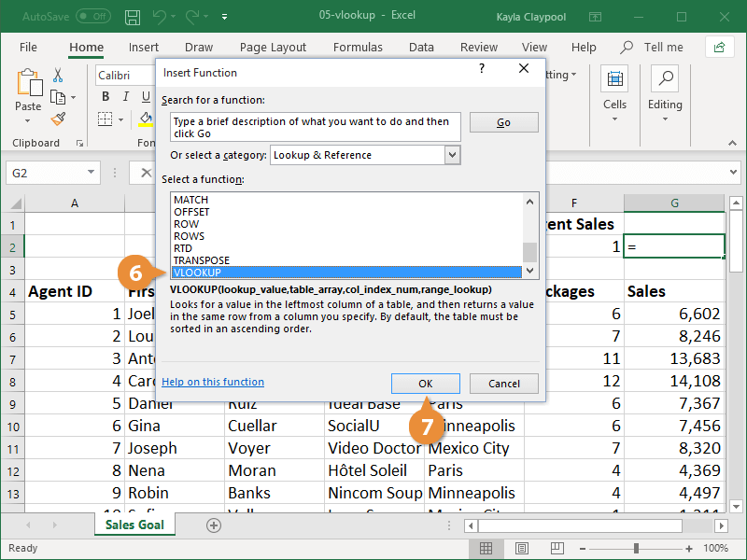Expand the Paste options arrow
This screenshot has height=560, width=747.
point(28,121)
